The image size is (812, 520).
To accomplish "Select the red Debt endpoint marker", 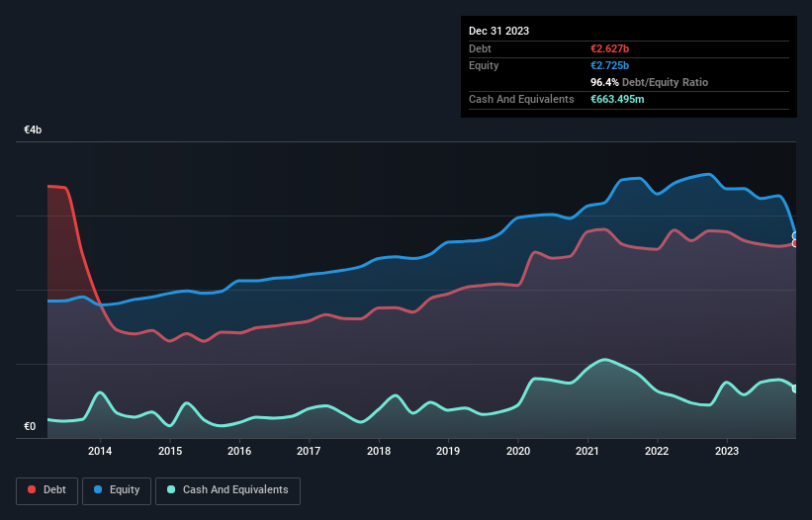I will 795,243.
